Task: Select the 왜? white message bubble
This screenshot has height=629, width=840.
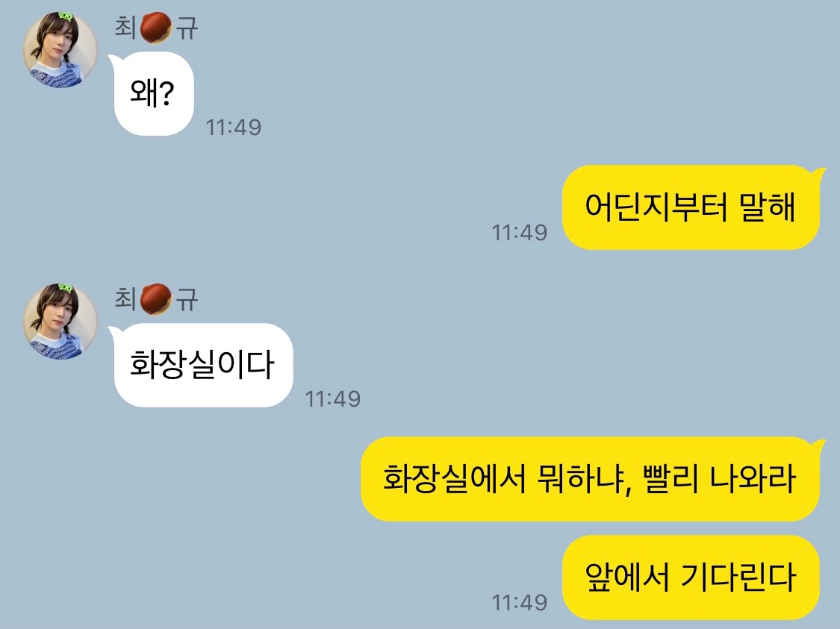Action: [153, 94]
